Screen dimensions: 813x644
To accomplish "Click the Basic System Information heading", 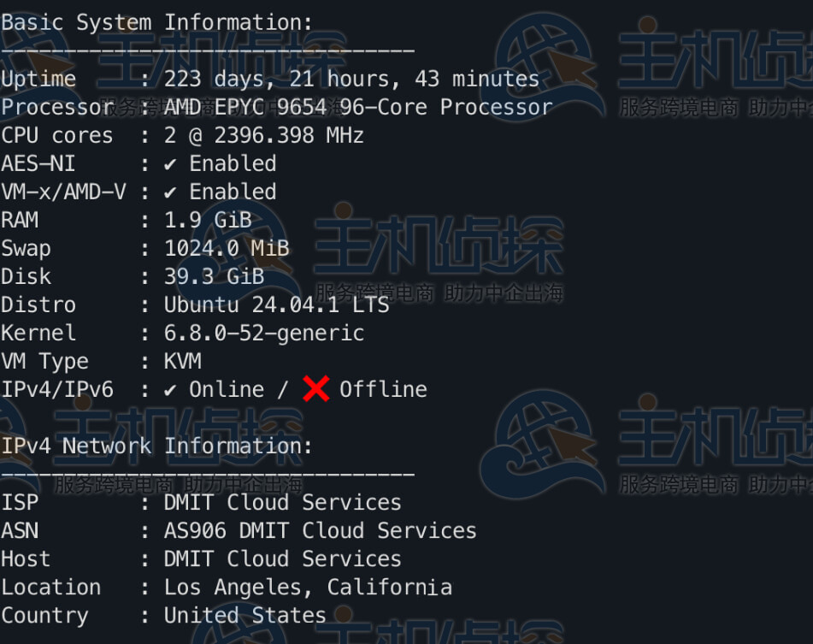I will tap(156, 22).
